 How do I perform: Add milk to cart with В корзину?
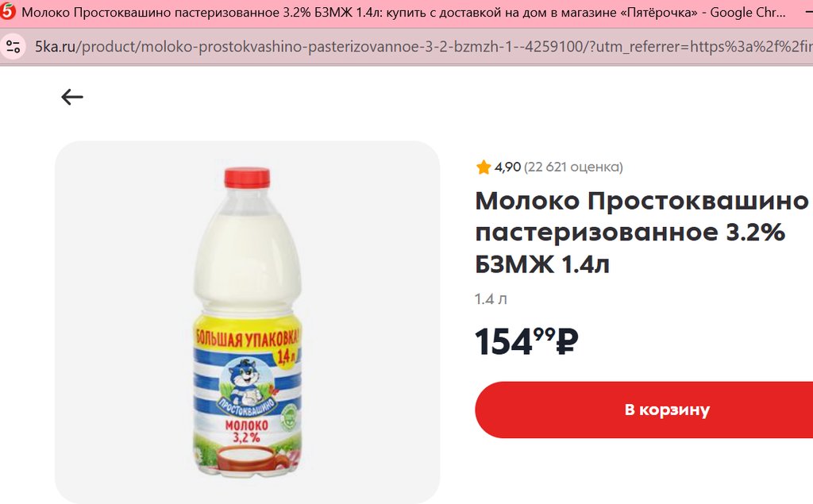point(644,410)
